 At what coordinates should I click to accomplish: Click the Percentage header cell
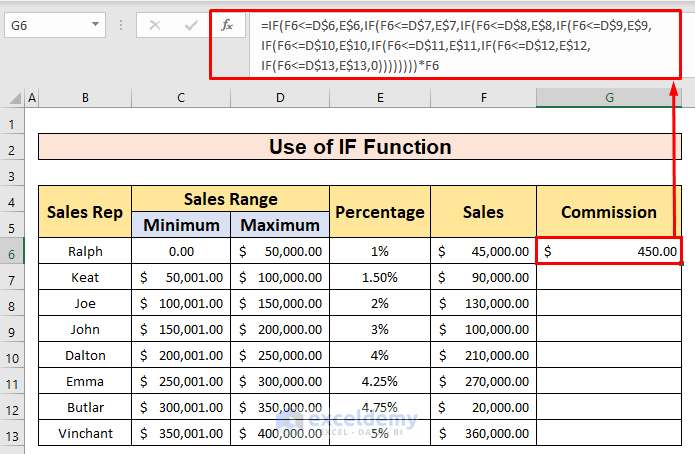point(380,212)
